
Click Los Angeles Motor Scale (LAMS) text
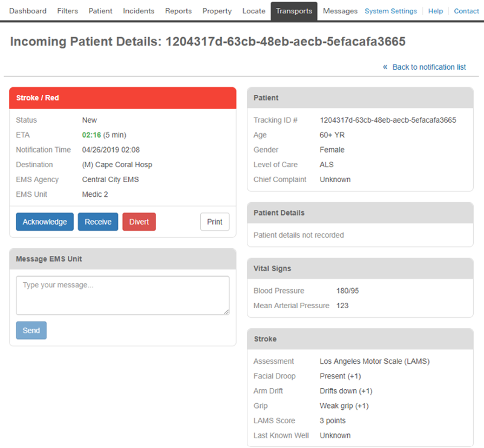click(x=374, y=361)
